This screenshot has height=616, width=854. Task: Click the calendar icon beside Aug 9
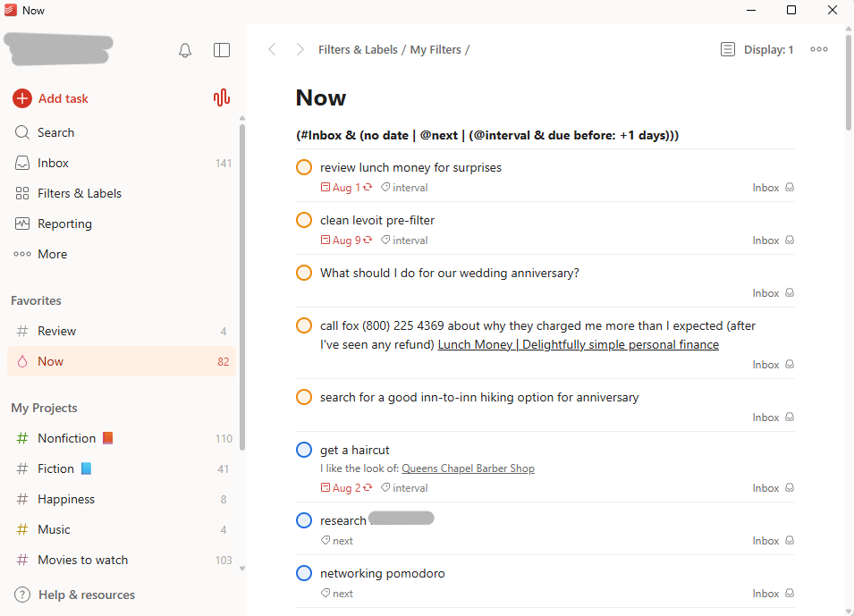tap(326, 240)
